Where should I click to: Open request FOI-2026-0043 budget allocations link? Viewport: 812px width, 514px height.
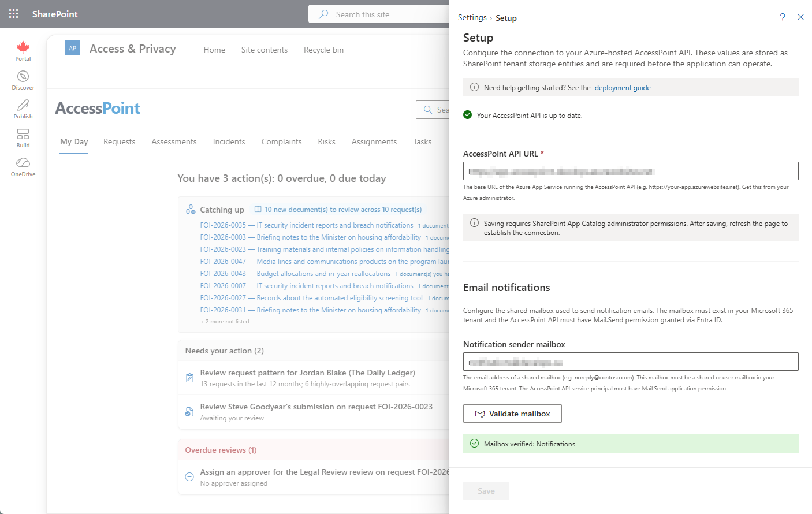(295, 274)
